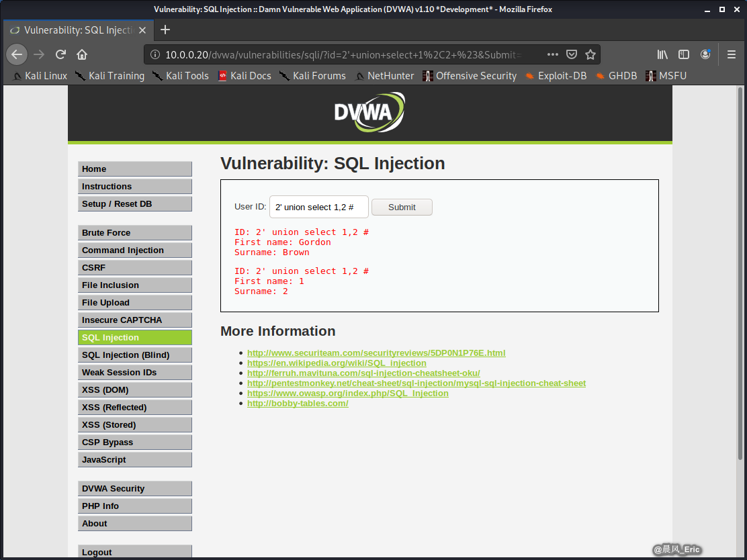The height and width of the screenshot is (560, 747).
Task: Log out via the Logout item
Action: coord(135,551)
